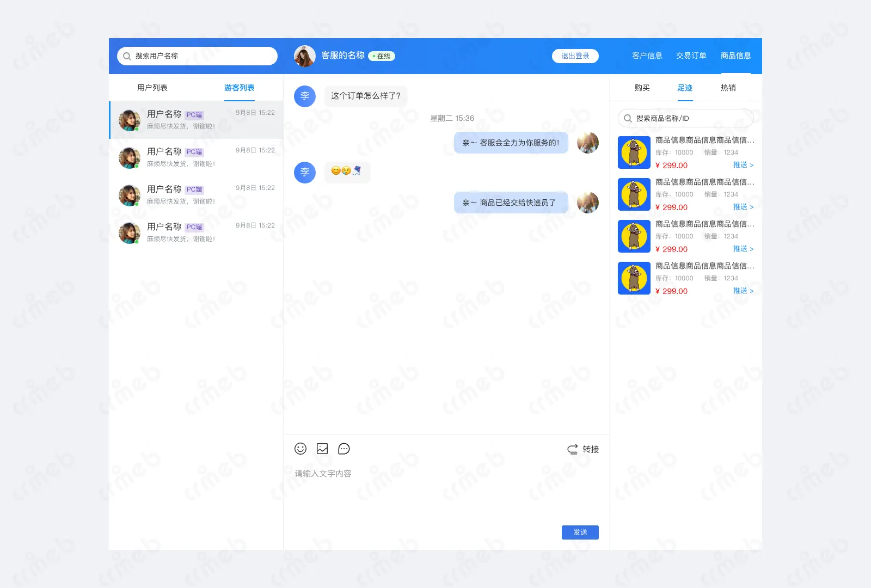
Task: Select the 商品信息 tab
Action: 736,56
